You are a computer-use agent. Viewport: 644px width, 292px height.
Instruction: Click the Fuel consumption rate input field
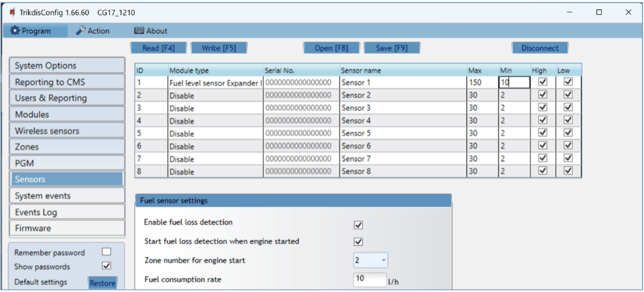369,279
